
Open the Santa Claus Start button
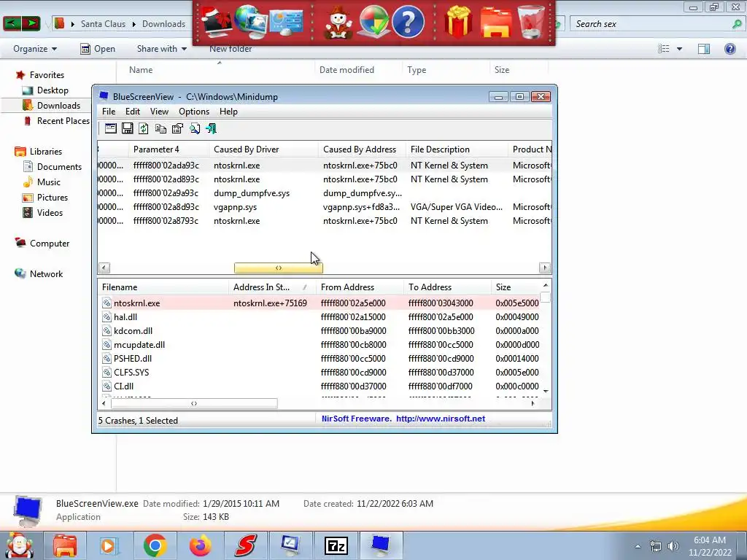click(x=19, y=545)
